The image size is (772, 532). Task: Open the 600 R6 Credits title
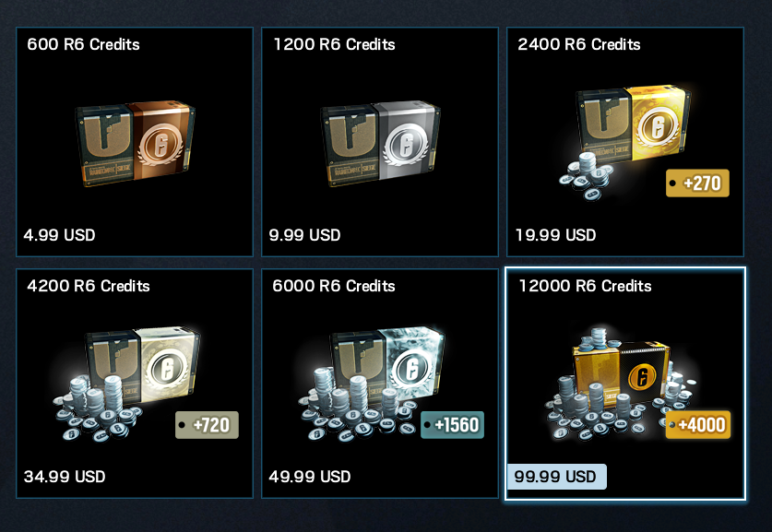[83, 45]
